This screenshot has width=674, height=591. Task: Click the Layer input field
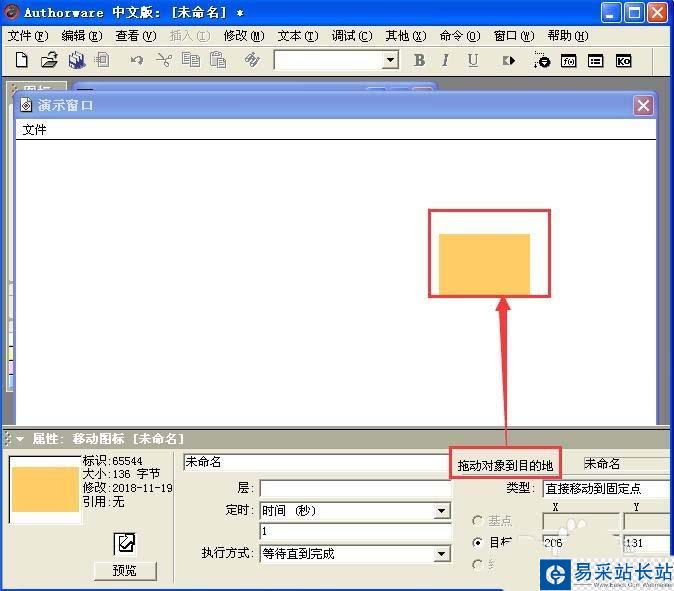pos(355,489)
